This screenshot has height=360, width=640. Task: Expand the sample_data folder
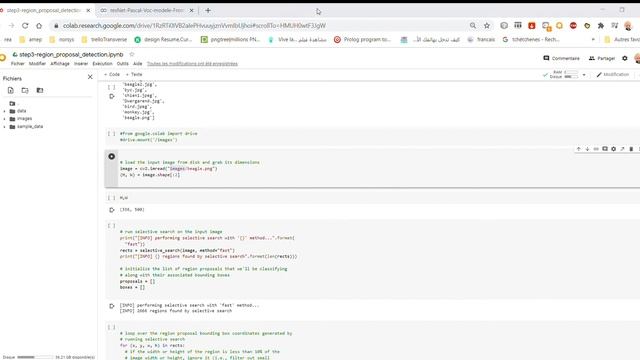(x=4, y=127)
